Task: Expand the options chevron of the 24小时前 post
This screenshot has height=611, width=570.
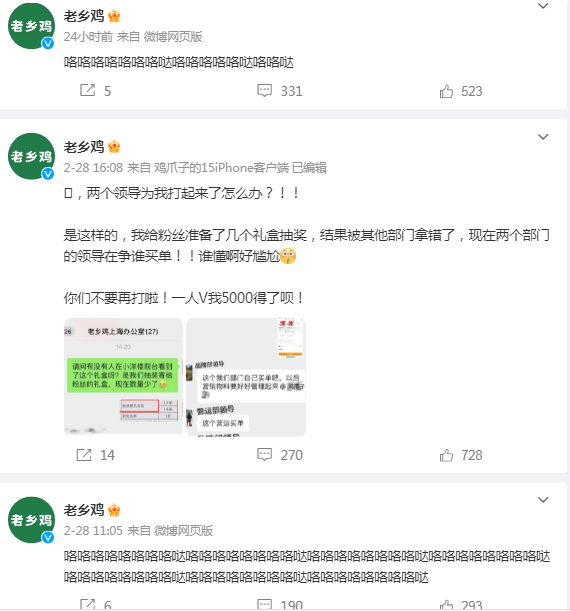Action: (x=543, y=5)
